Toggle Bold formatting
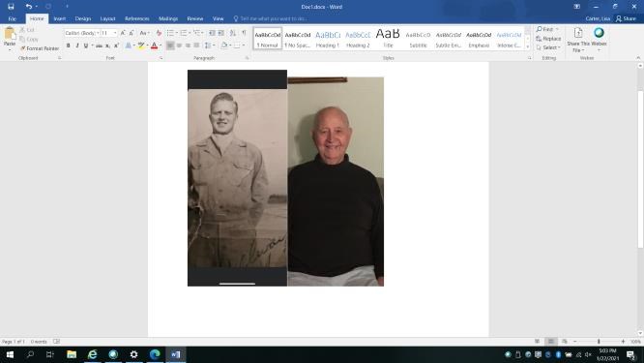The image size is (644, 363). coord(69,45)
